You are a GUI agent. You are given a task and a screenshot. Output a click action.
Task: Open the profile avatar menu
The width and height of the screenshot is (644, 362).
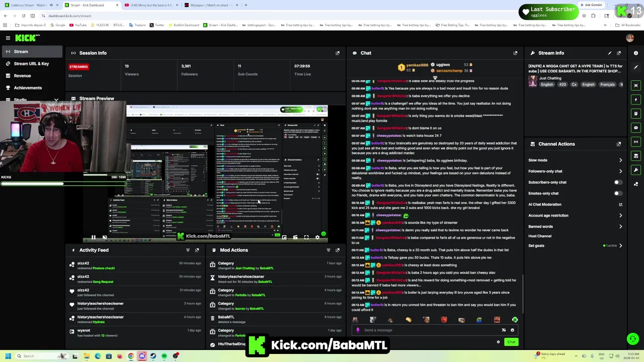[x=630, y=38]
